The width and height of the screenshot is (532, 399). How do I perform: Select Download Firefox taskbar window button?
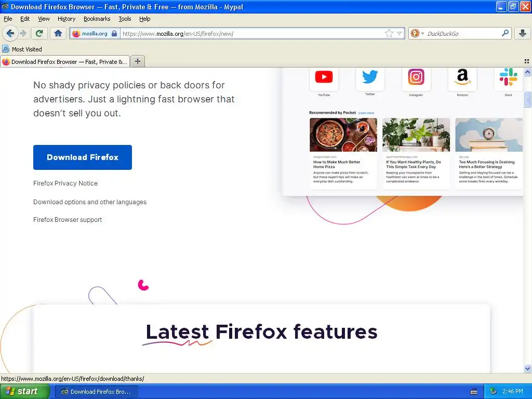97,392
